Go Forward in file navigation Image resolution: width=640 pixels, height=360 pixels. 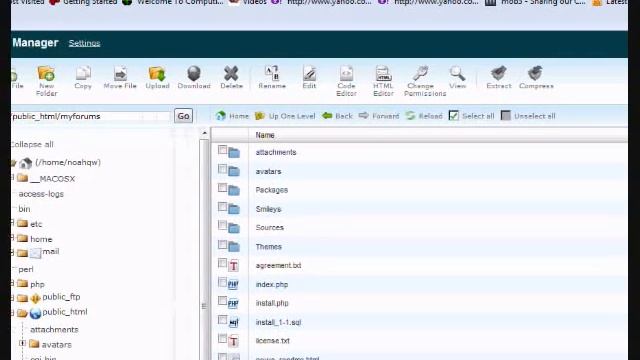379,116
